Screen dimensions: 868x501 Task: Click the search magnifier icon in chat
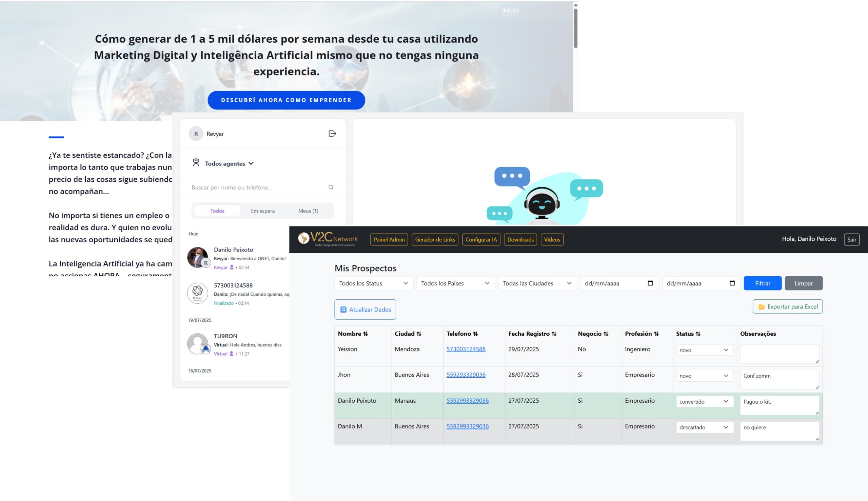pyautogui.click(x=331, y=187)
